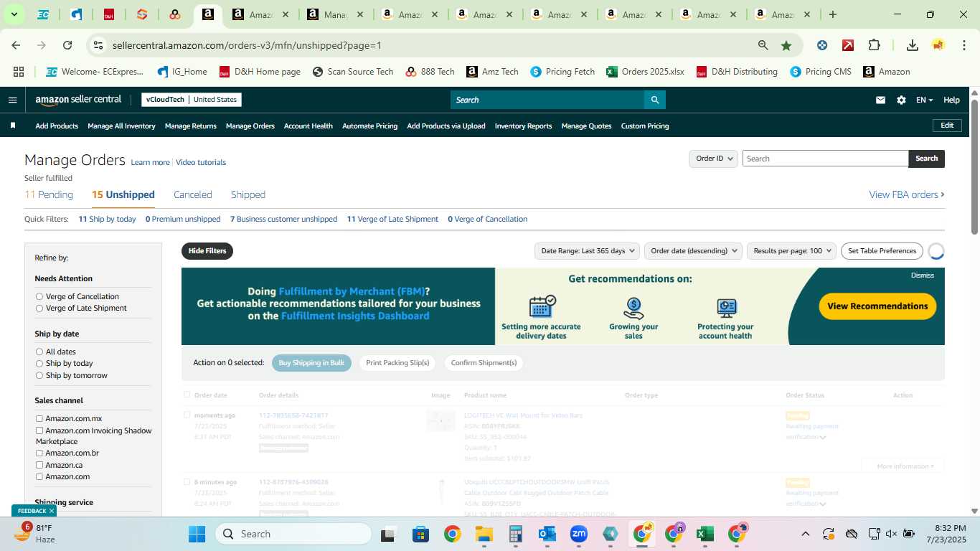Switch to the Canceled orders tab
Viewport: 980px width, 551px height.
point(193,194)
